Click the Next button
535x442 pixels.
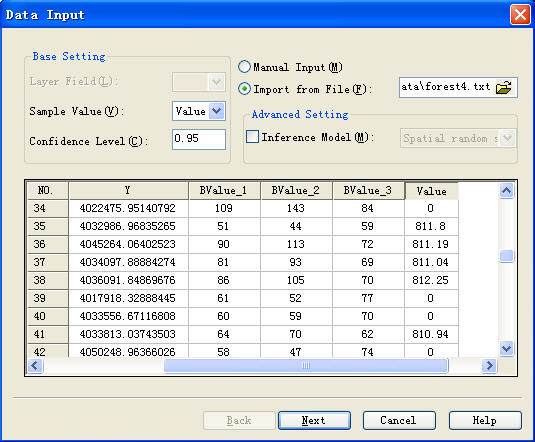tap(314, 420)
